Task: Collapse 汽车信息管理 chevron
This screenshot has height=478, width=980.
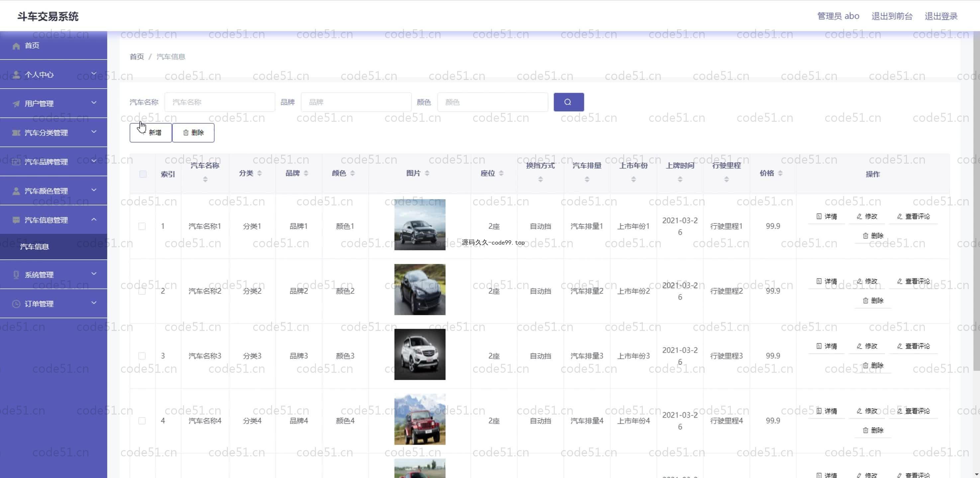Action: [94, 219]
